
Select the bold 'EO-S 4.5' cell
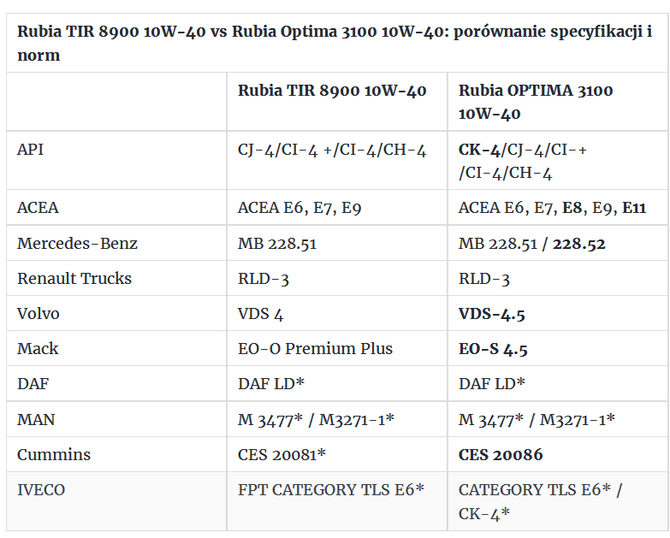pyautogui.click(x=493, y=349)
